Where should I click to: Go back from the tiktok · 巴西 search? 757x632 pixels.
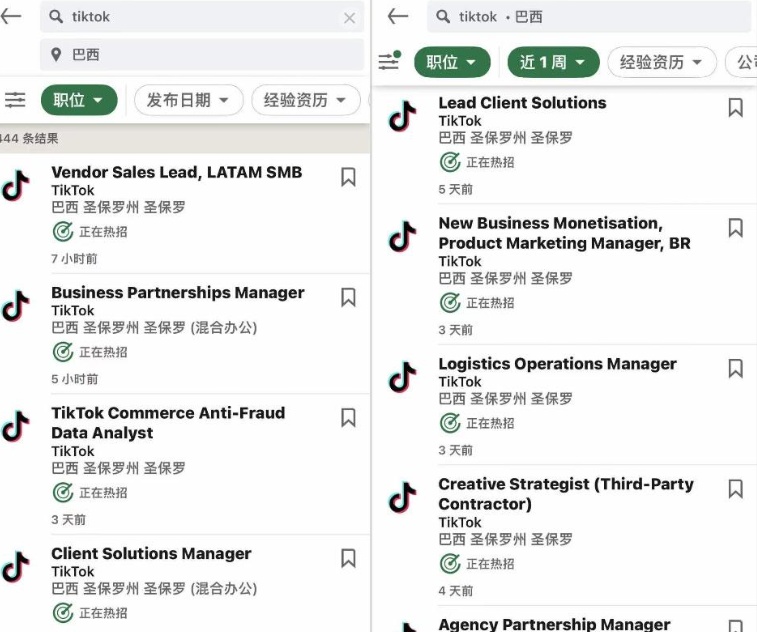coord(398,16)
